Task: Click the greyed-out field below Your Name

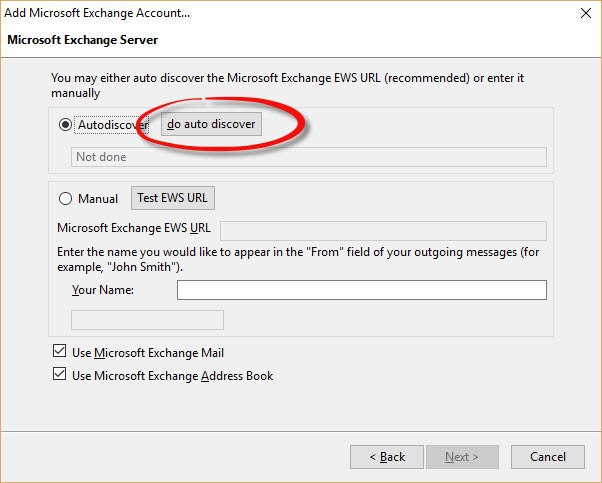Action: click(x=147, y=320)
